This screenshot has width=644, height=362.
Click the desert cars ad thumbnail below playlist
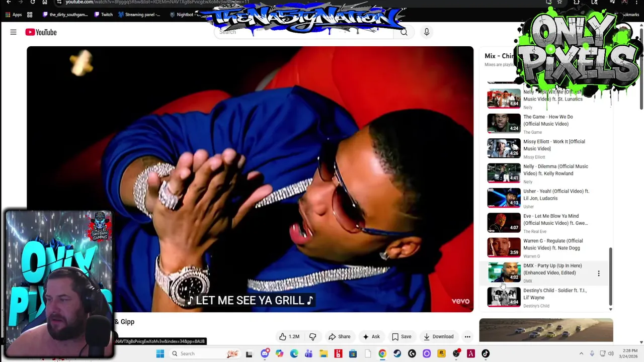546,330
